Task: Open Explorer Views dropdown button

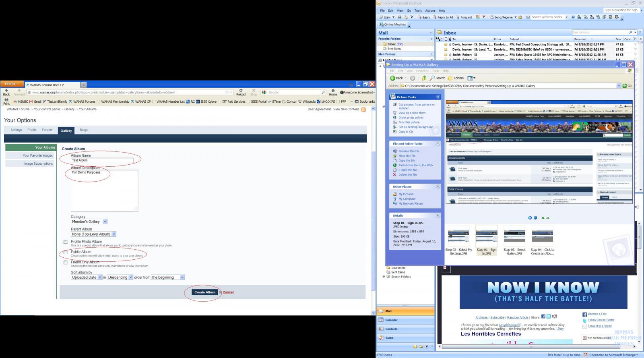Action: [471, 78]
